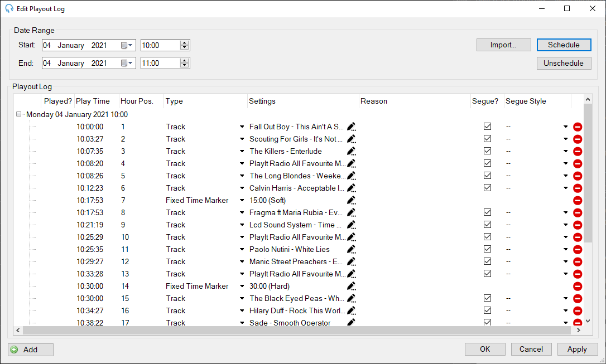Click the Settings column header

click(303, 101)
